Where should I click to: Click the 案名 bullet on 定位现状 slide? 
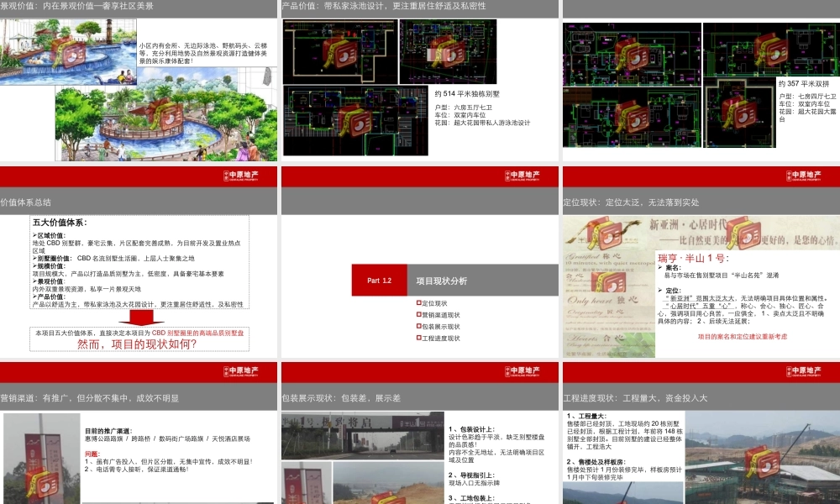(669, 267)
